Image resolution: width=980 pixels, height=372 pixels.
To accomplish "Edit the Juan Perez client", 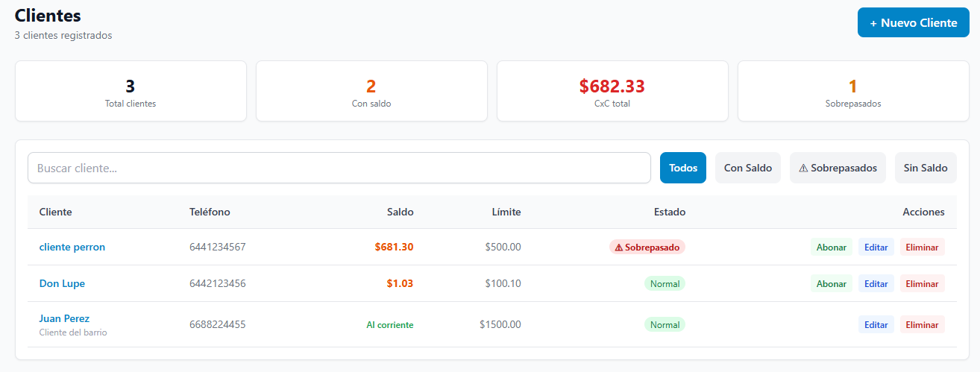I will point(876,324).
